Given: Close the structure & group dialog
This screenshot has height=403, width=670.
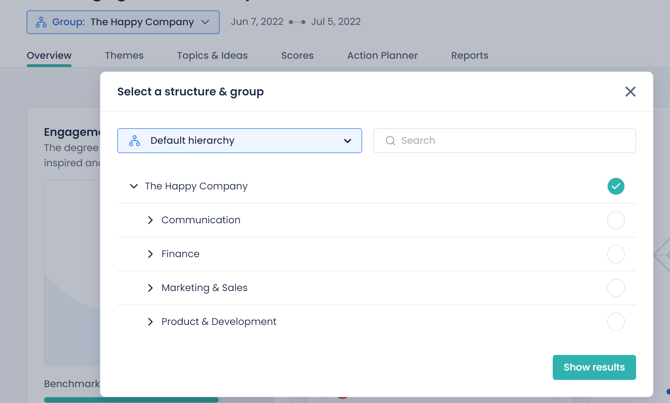Looking at the screenshot, I should 630,92.
